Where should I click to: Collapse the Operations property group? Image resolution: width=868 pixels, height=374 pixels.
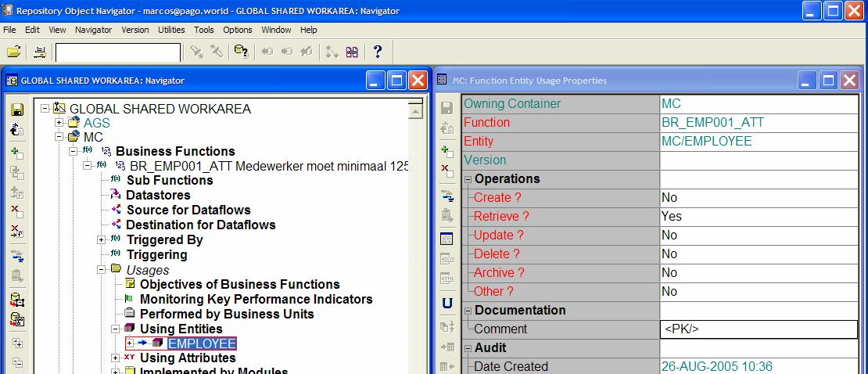click(x=468, y=179)
